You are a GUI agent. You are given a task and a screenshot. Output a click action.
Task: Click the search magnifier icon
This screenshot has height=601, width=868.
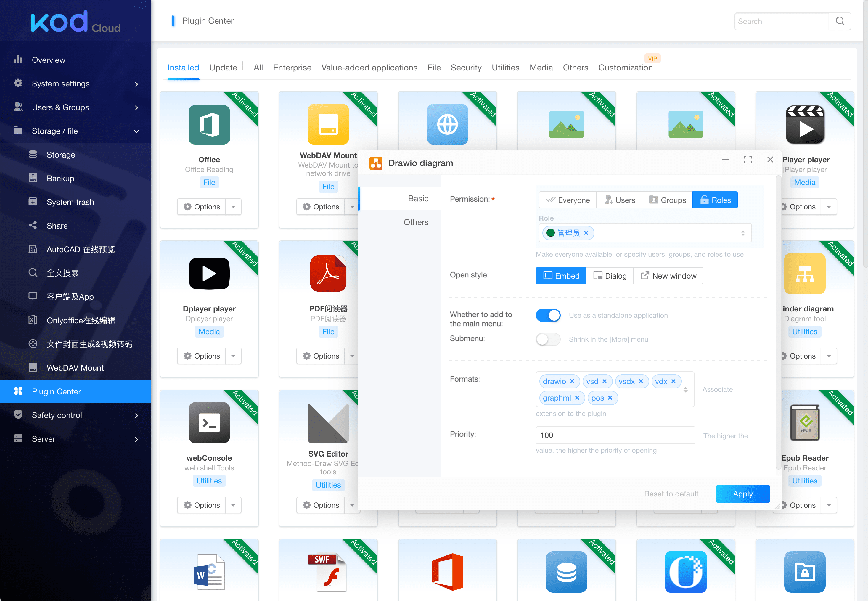(840, 21)
